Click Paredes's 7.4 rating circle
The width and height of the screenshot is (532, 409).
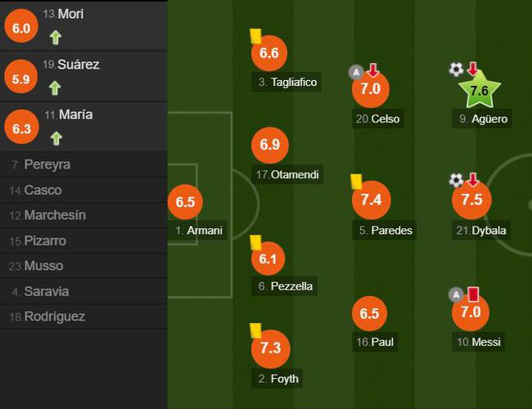pyautogui.click(x=371, y=200)
